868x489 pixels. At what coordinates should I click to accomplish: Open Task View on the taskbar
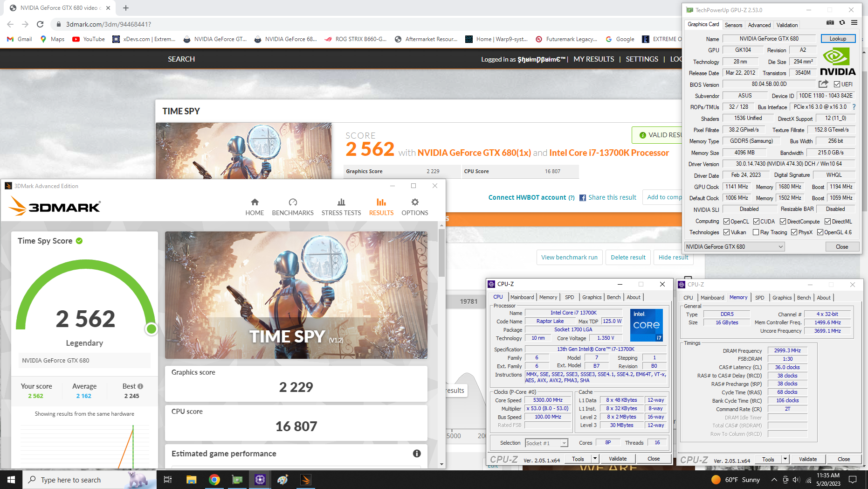point(168,480)
